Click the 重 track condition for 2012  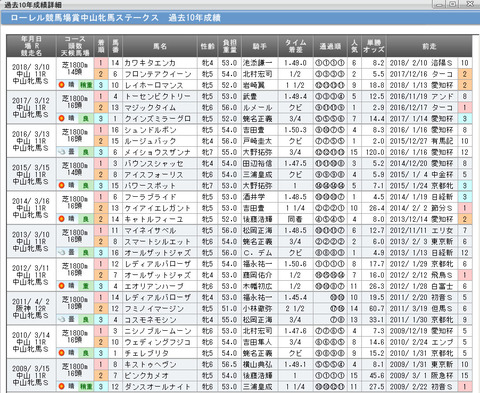pos(85,286)
